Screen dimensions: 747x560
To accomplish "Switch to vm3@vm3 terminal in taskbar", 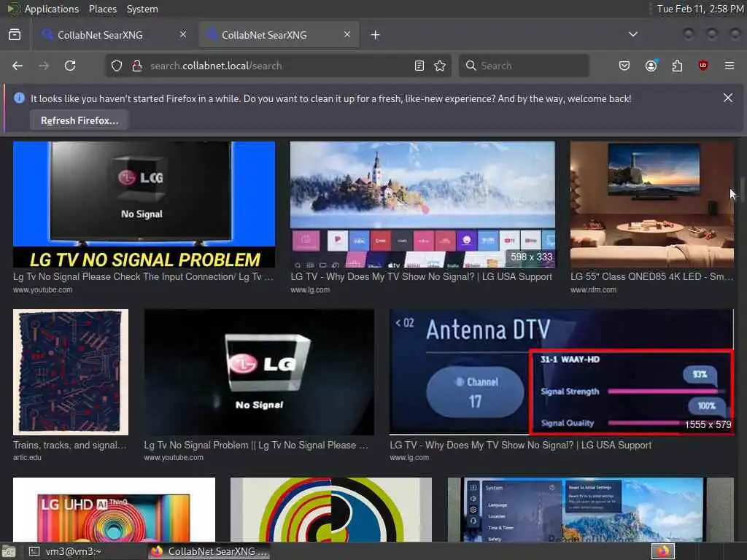I will [66, 551].
